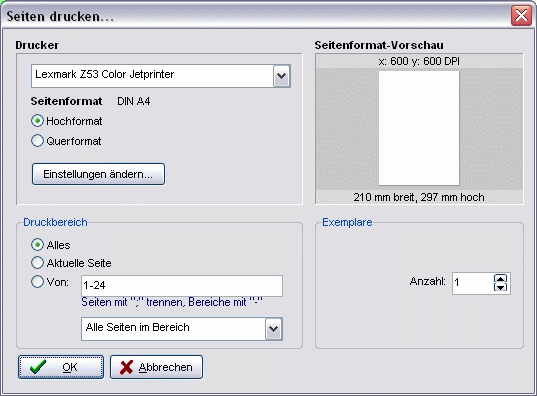Click the page range field containing 1-24

pos(182,286)
